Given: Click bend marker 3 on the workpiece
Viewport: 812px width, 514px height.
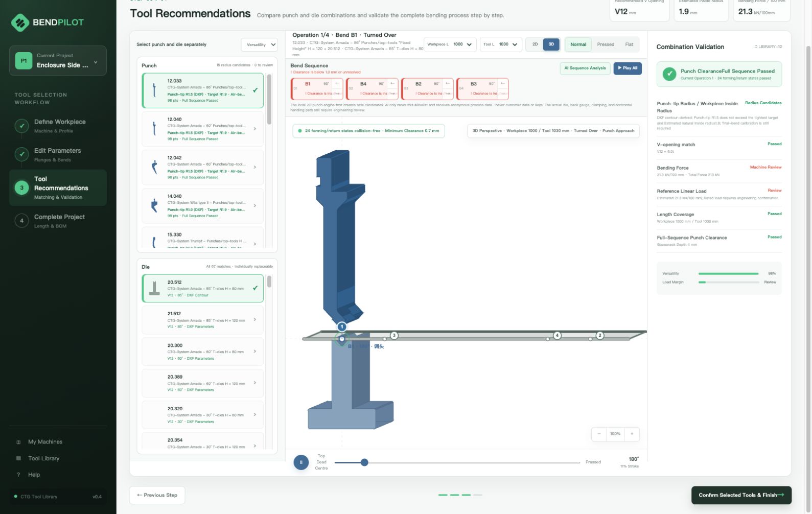Looking at the screenshot, I should click(x=394, y=335).
